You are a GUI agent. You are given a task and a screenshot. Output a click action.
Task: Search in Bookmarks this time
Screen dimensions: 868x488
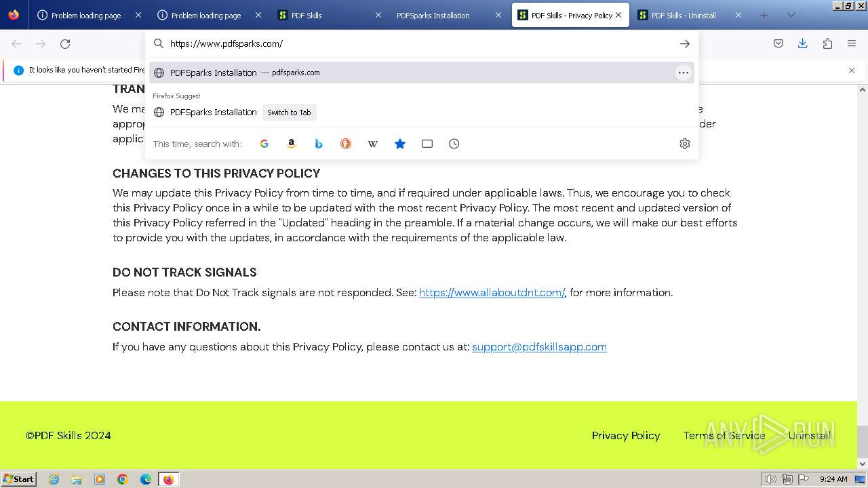pos(400,144)
